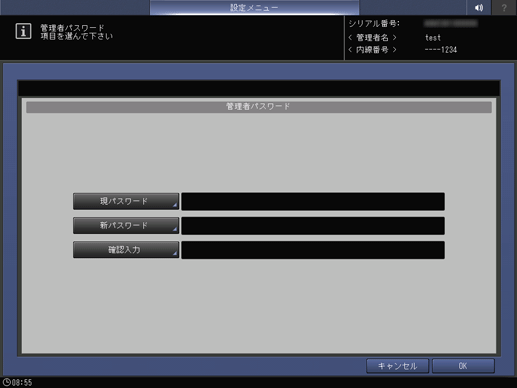The height and width of the screenshot is (388, 517).
Task: Click the 確認入力 button
Action: click(x=126, y=250)
